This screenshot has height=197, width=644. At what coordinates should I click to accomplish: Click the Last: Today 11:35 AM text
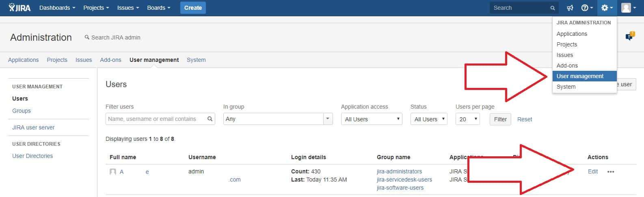(x=319, y=179)
